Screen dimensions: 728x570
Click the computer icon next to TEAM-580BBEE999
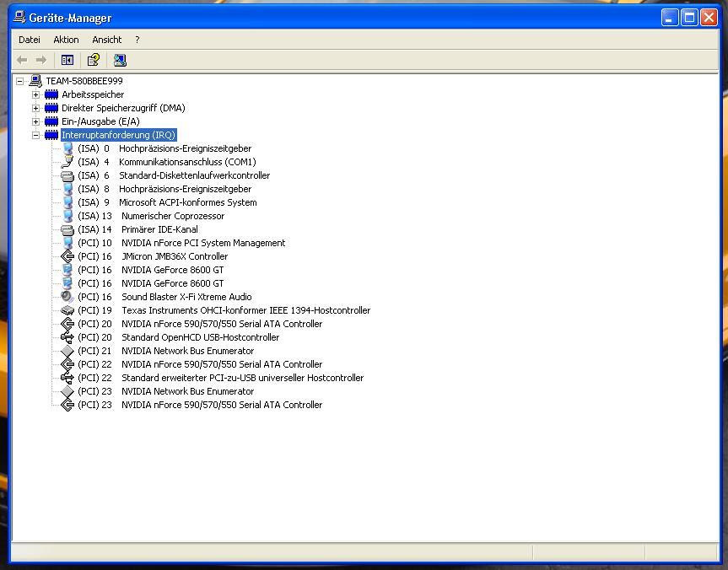[35, 81]
